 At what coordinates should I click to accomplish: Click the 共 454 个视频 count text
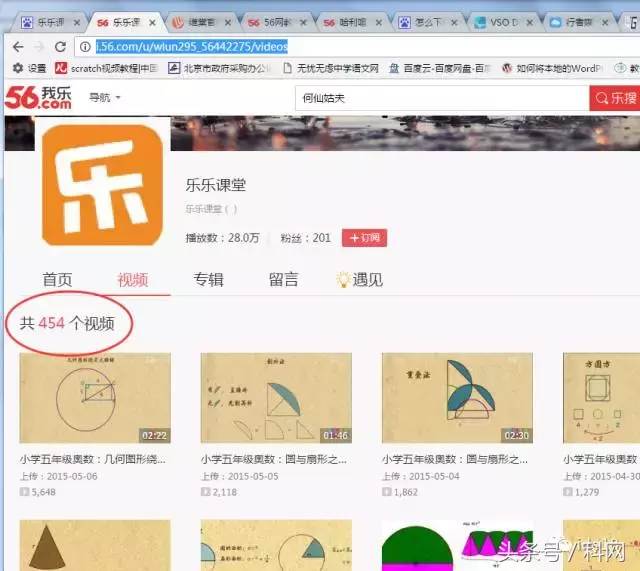(x=67, y=323)
